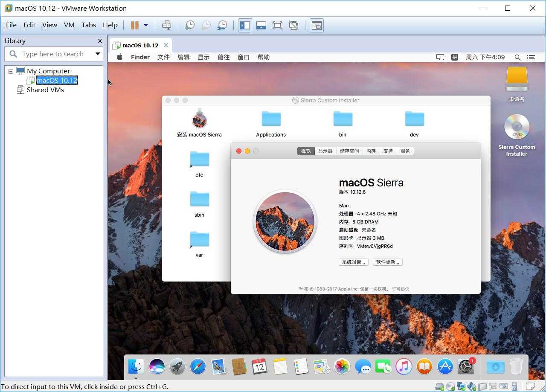Open the snapshot manager toolbar icon
546x392 pixels.
coord(222,25)
